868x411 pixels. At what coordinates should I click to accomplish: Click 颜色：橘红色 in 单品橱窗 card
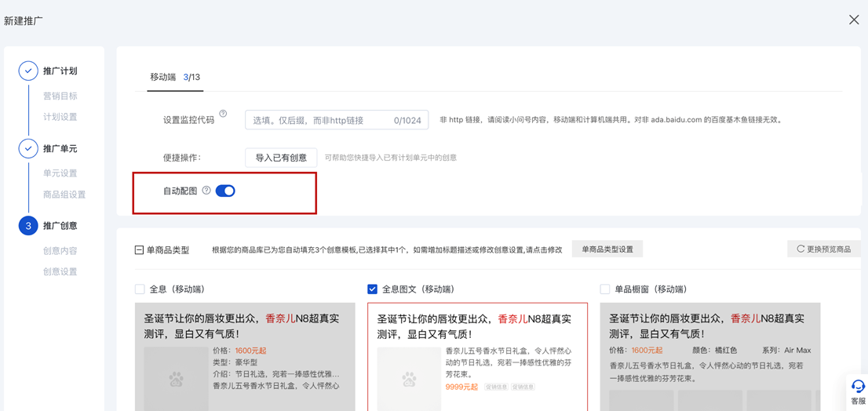click(714, 351)
